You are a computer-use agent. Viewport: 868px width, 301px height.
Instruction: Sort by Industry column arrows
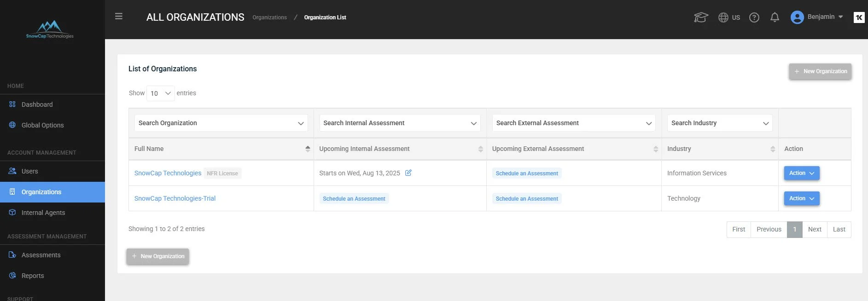pos(773,149)
